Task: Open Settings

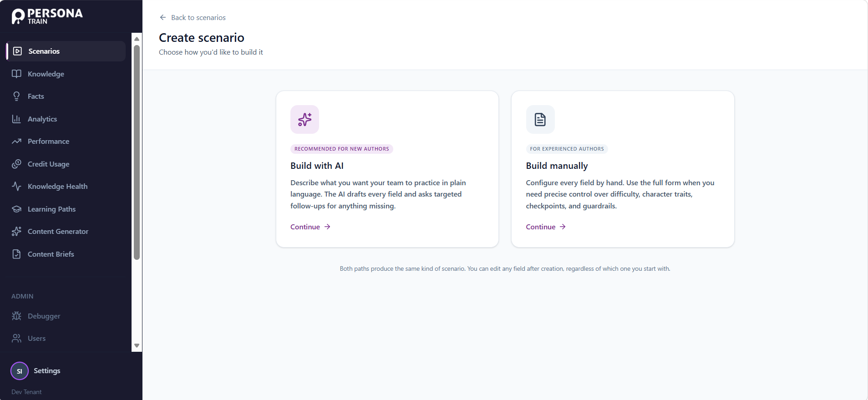Action: [x=47, y=371]
